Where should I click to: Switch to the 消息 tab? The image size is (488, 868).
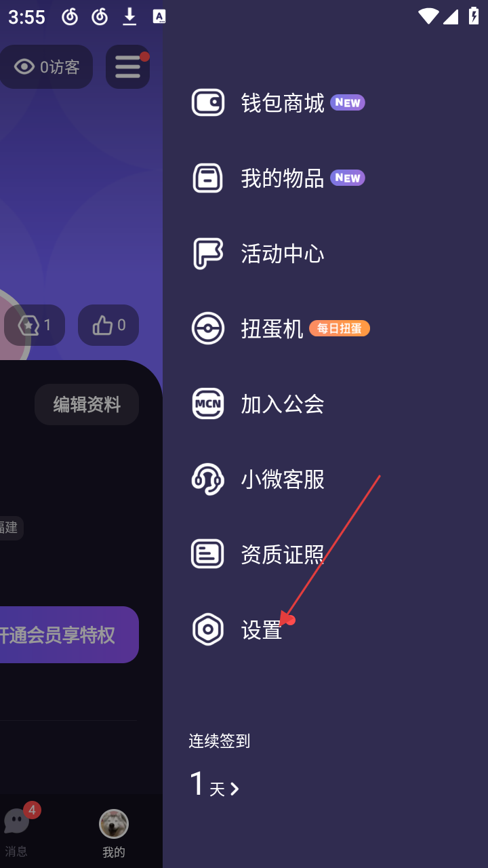(x=16, y=832)
